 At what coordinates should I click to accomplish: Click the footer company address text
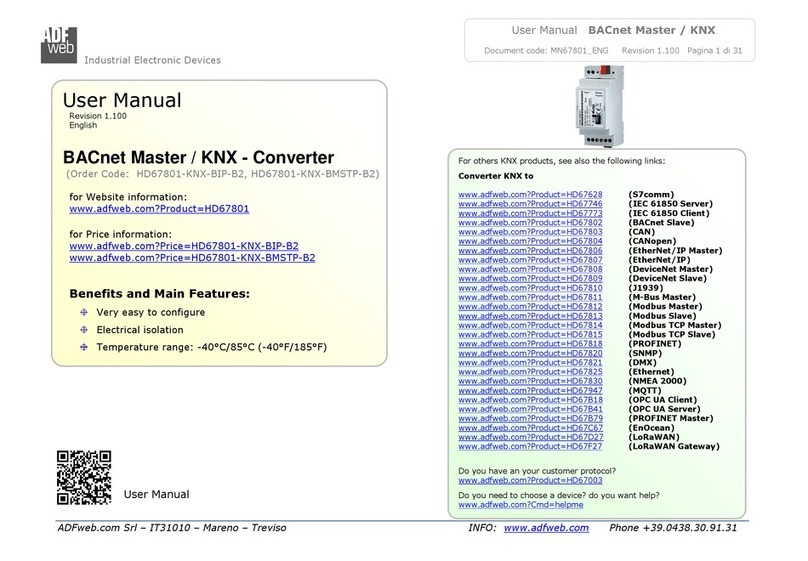[172, 528]
